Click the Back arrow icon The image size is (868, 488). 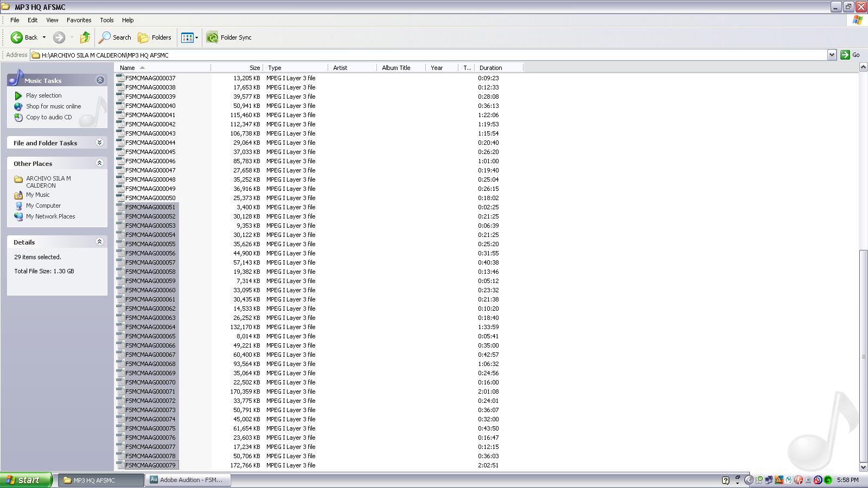(17, 37)
